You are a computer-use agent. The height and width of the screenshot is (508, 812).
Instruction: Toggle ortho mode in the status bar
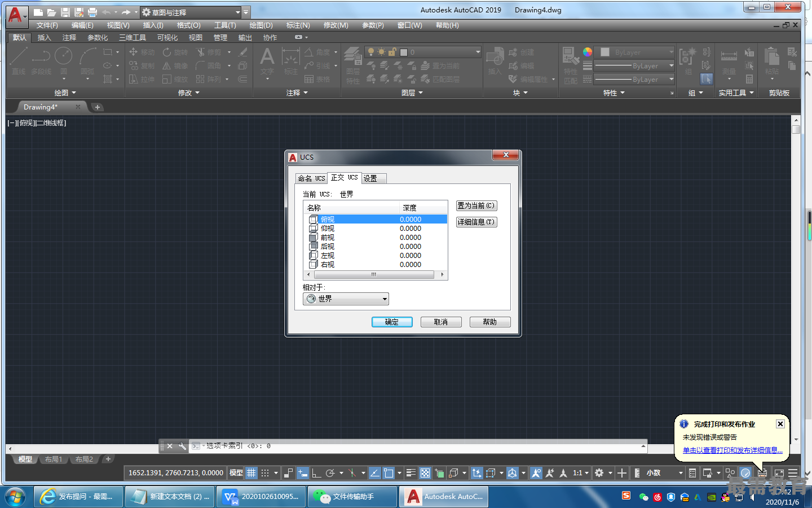(x=316, y=473)
